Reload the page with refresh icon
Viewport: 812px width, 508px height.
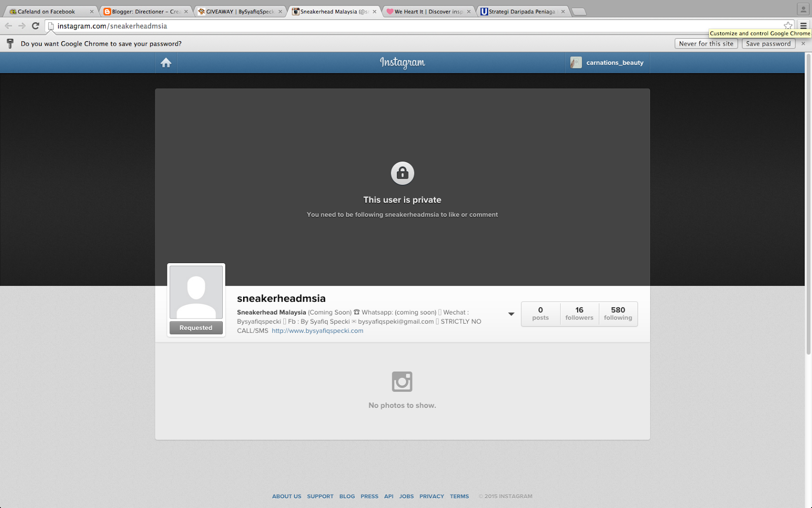(x=36, y=26)
